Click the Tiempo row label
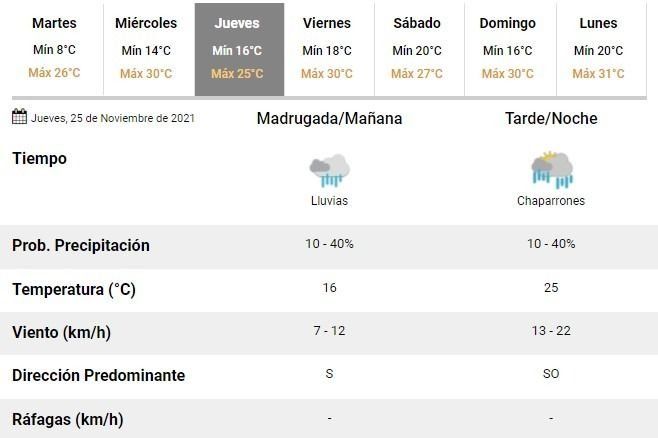The height and width of the screenshot is (438, 658). point(39,158)
